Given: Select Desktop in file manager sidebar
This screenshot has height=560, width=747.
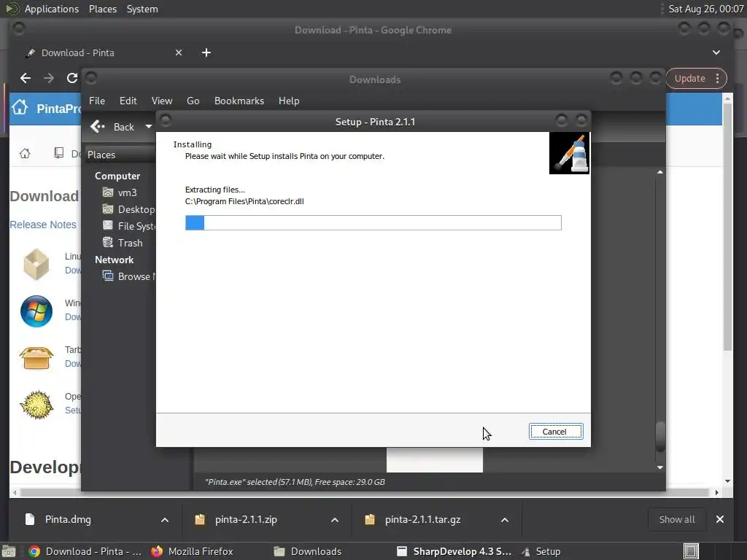Looking at the screenshot, I should tap(128, 209).
